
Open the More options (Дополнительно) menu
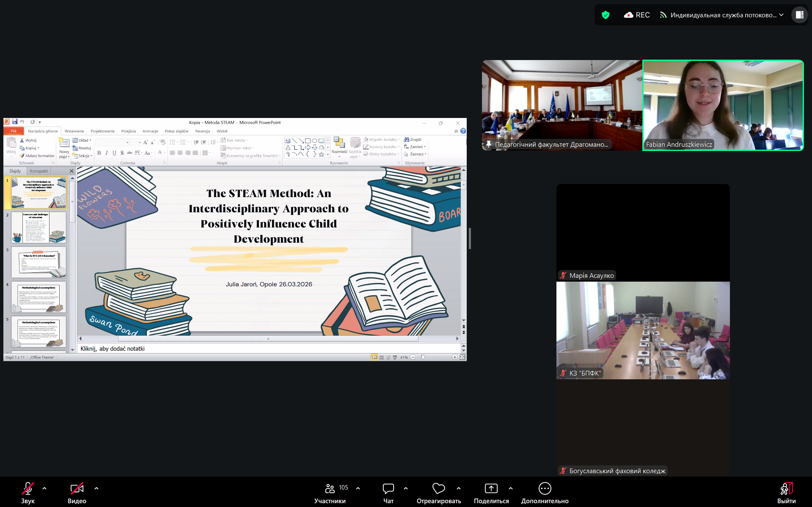[545, 489]
